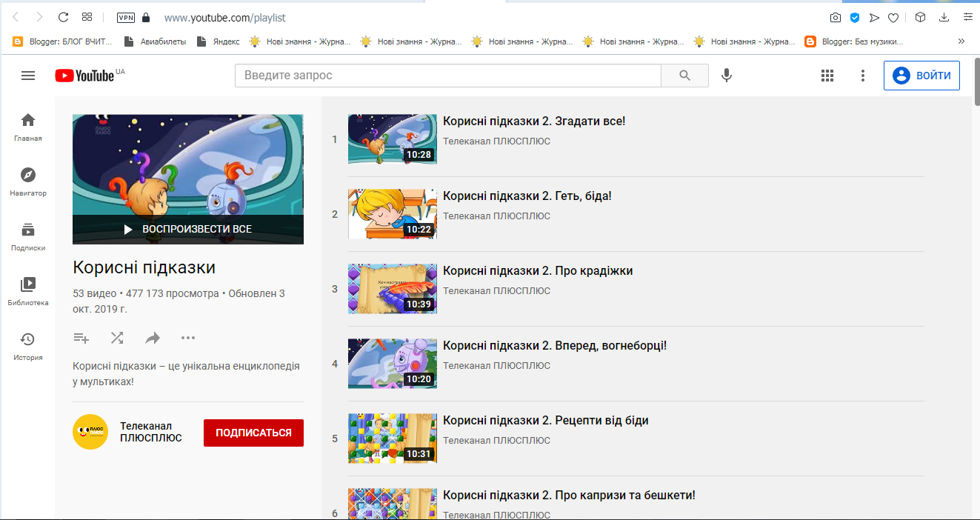This screenshot has width=980, height=520.
Task: Click the ПОДПИСАТЬСЯ button
Action: point(253,433)
